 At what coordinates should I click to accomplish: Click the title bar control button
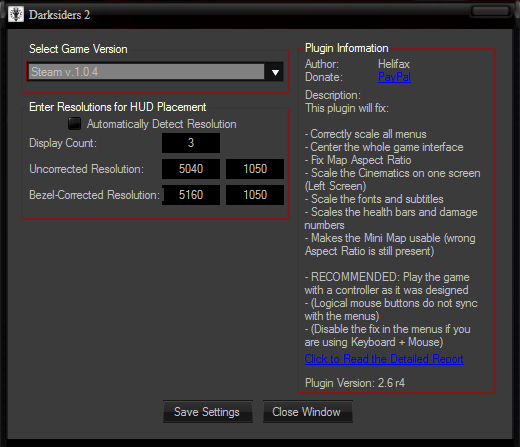(x=491, y=11)
